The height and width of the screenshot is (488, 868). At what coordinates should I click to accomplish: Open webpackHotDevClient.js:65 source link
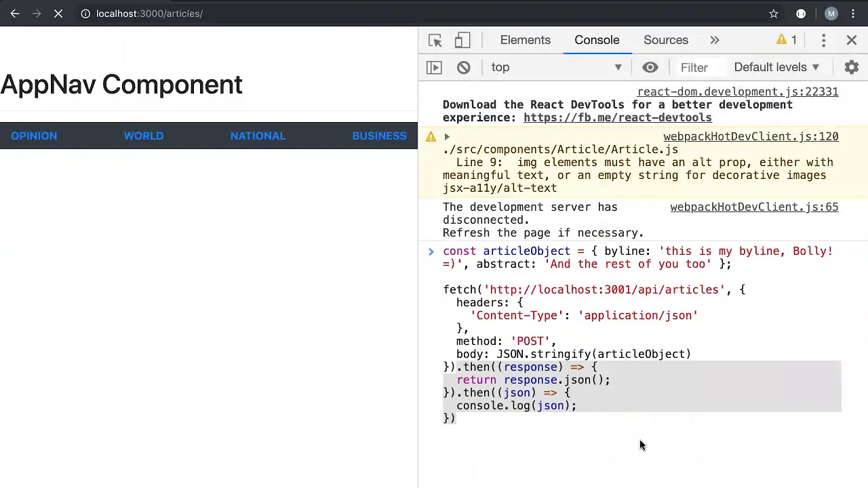pyautogui.click(x=754, y=207)
